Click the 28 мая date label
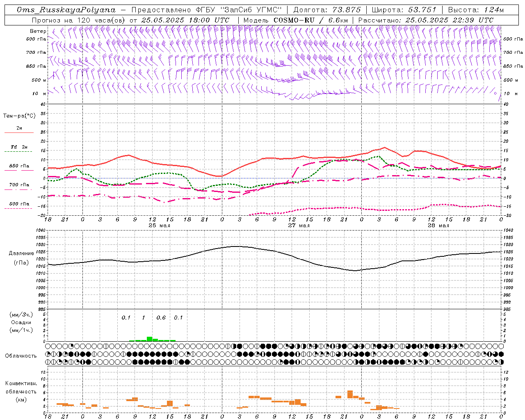 click(x=438, y=226)
